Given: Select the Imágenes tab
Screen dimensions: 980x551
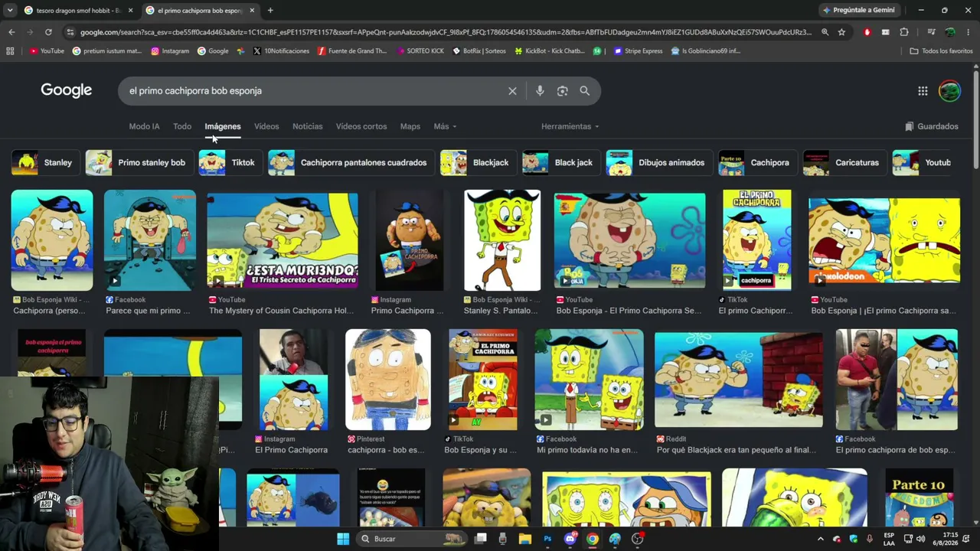Looking at the screenshot, I should (223, 126).
